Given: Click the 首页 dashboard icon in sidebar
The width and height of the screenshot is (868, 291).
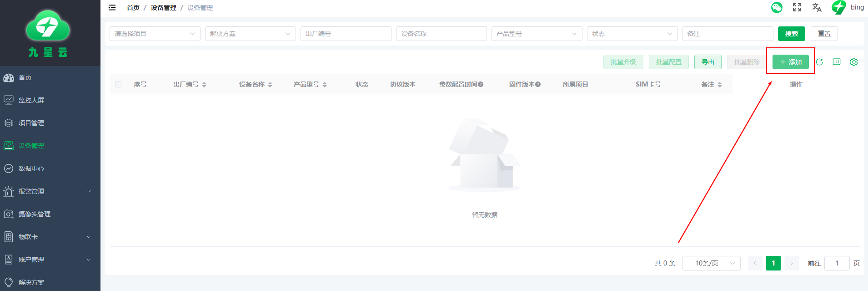Looking at the screenshot, I should (9, 77).
